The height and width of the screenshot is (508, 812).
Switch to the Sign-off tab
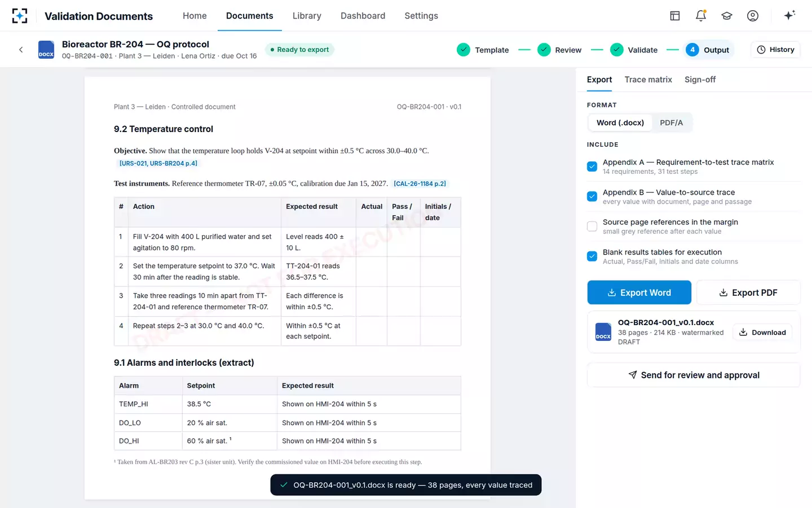click(700, 80)
